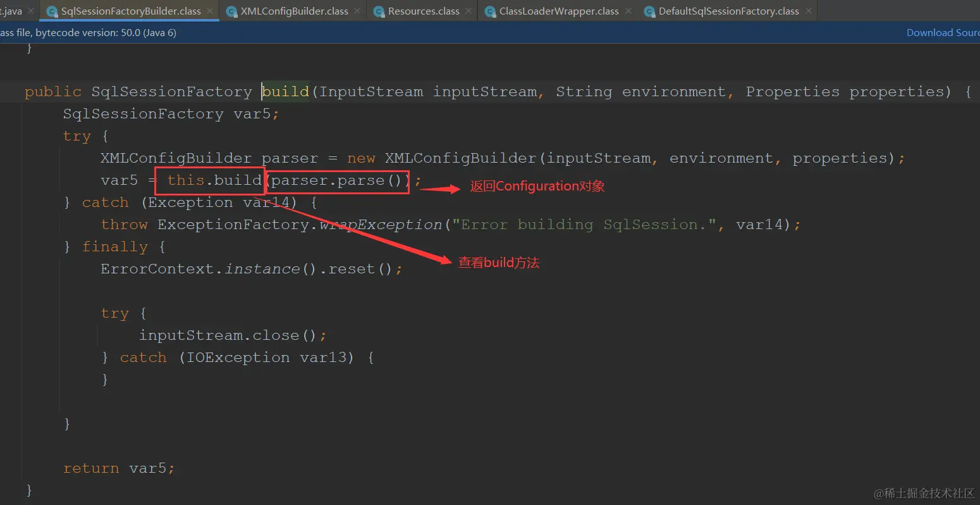Click the 'InputStream' parameter type in the signature
The image size is (980, 505).
point(371,92)
